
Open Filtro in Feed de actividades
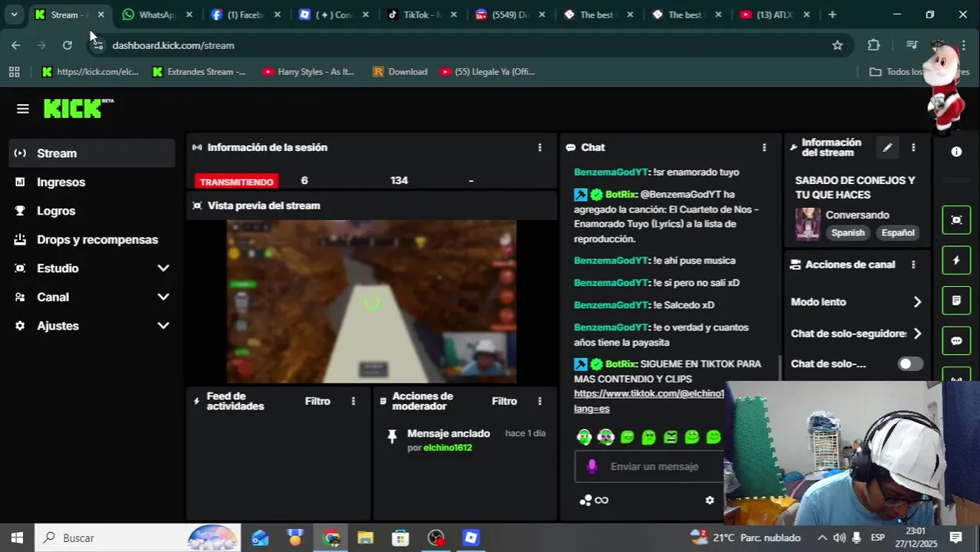pos(317,401)
